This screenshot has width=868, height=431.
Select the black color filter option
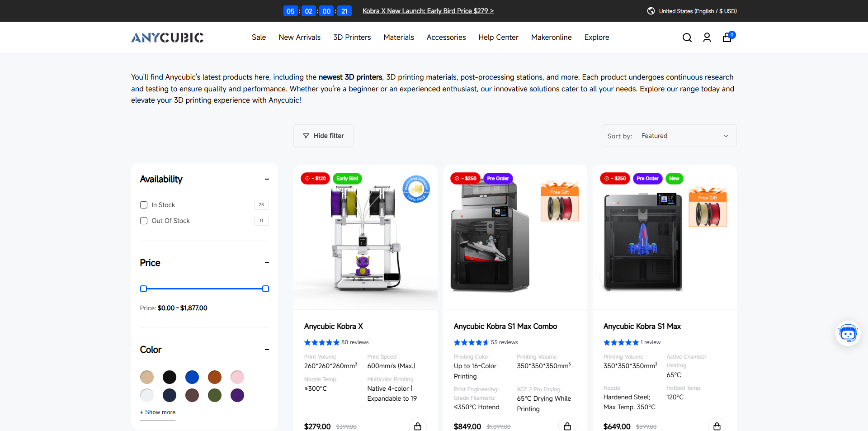169,377
